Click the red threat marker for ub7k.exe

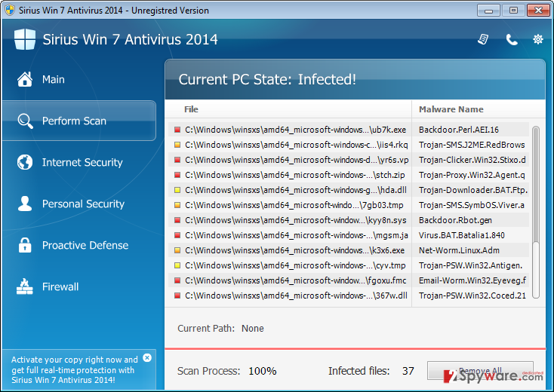pos(177,130)
